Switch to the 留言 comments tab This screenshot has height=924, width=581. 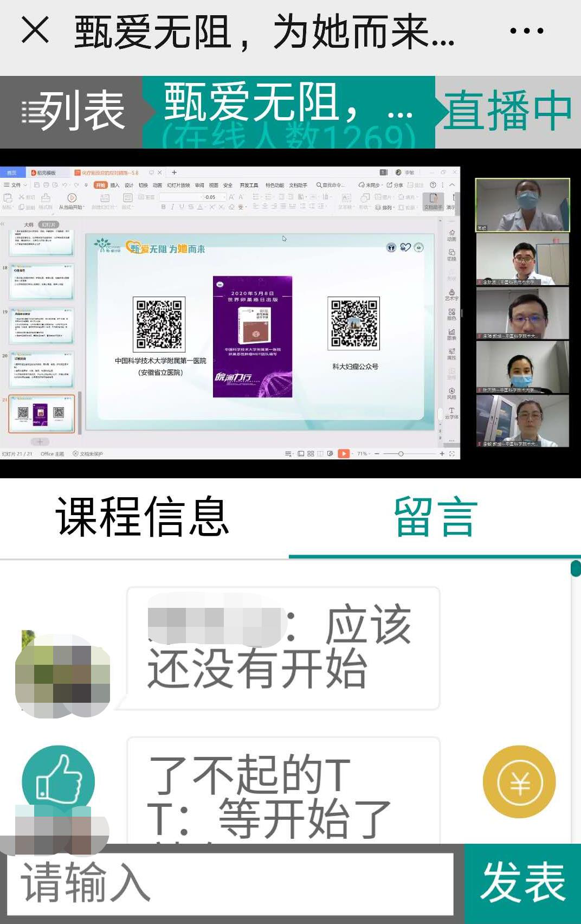click(435, 517)
